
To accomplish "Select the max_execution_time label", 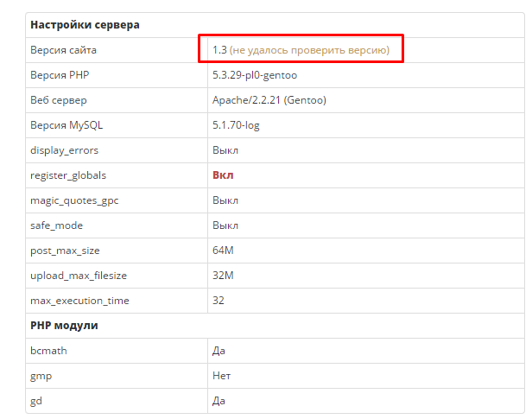I will pos(79,301).
